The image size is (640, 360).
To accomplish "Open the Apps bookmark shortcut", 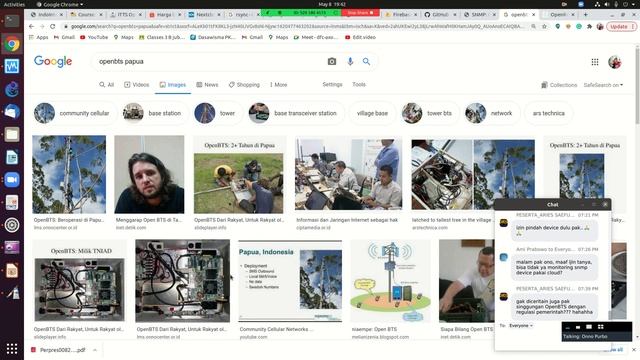I will (x=38, y=37).
